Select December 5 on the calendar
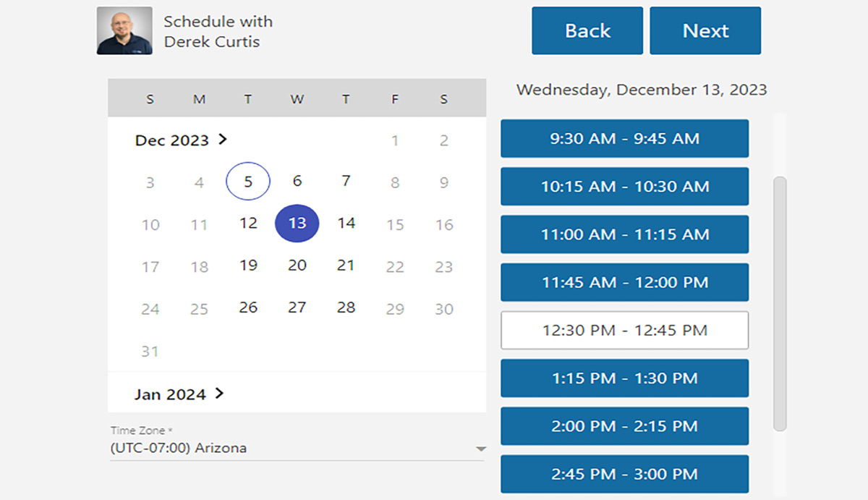The height and width of the screenshot is (500, 868). pos(248,182)
